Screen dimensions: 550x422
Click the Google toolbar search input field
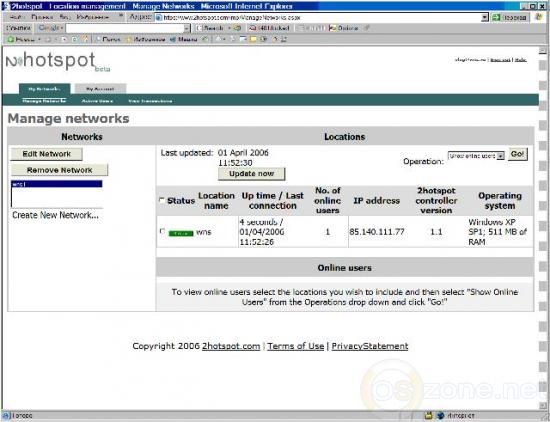coord(125,28)
